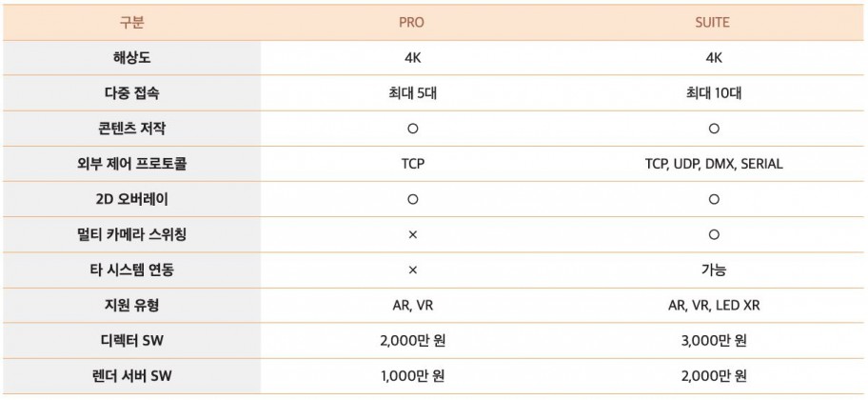Viewport: 868px width, 400px height.
Task: Click the 최대 5대 cell
Action: (x=412, y=92)
